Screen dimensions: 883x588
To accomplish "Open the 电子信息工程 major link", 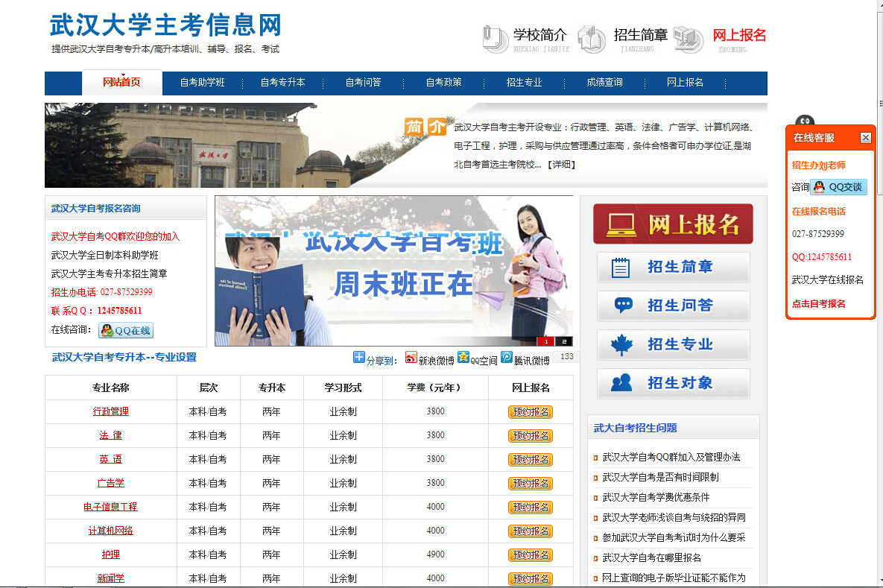I will (110, 507).
